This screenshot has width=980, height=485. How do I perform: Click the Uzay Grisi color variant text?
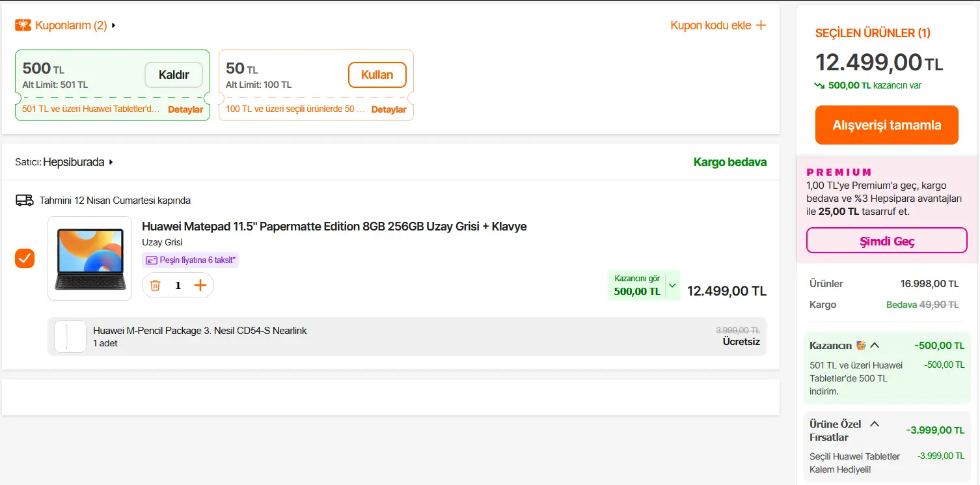point(162,243)
